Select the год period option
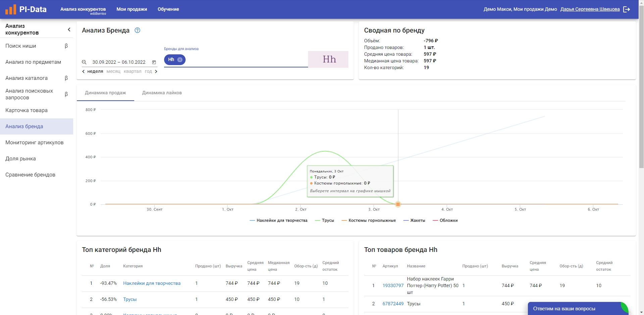The width and height of the screenshot is (644, 315). [x=148, y=71]
